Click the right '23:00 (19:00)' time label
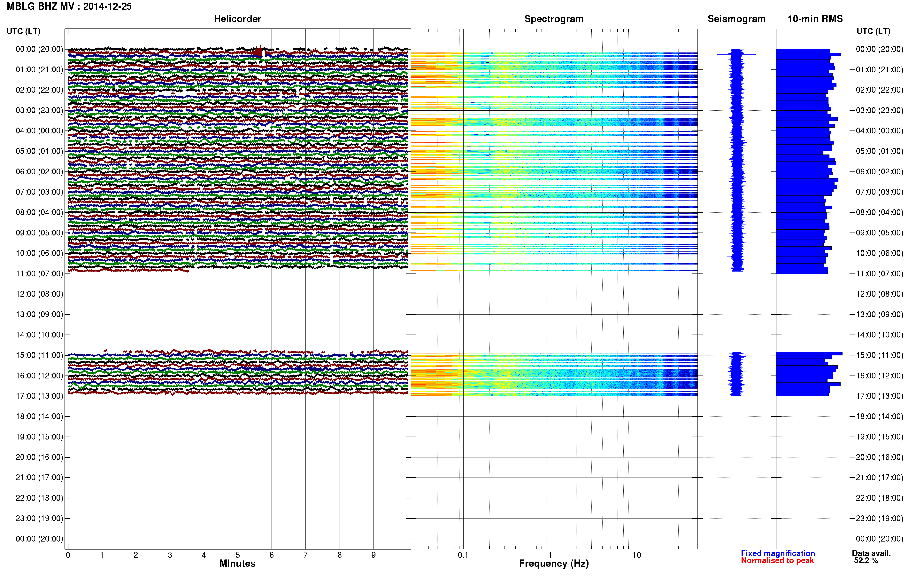Viewport: 924px width, 578px height. tap(879, 518)
